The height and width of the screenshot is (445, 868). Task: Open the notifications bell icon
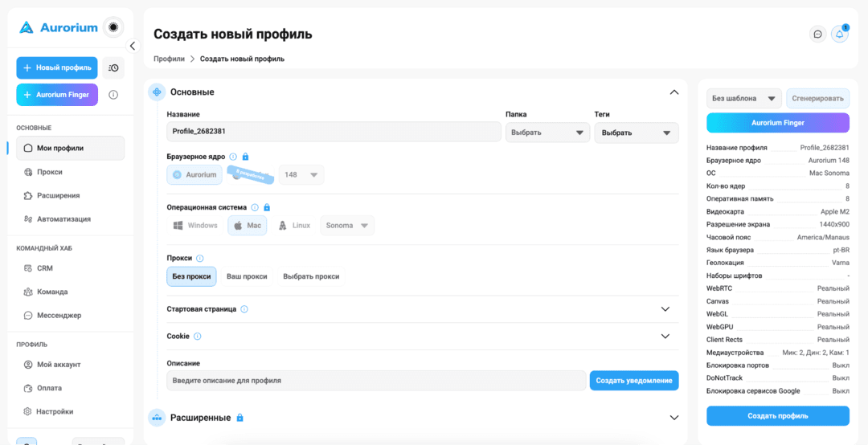840,35
